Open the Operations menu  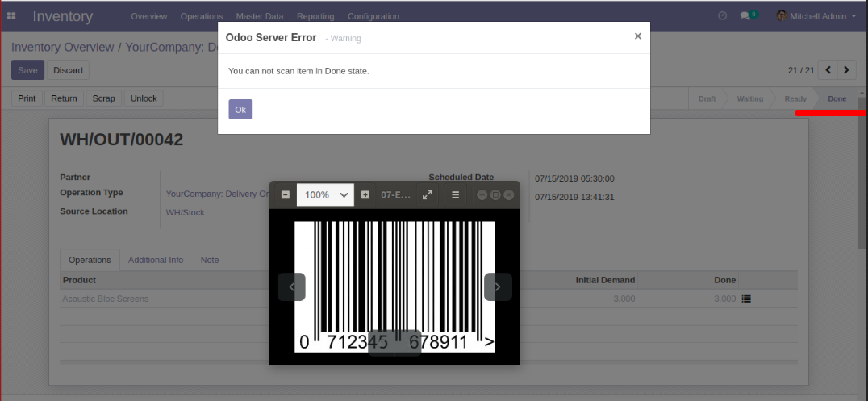point(202,16)
